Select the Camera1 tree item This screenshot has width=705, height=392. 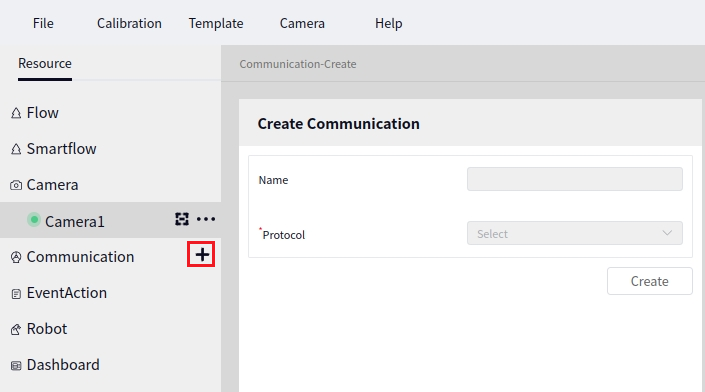click(75, 221)
